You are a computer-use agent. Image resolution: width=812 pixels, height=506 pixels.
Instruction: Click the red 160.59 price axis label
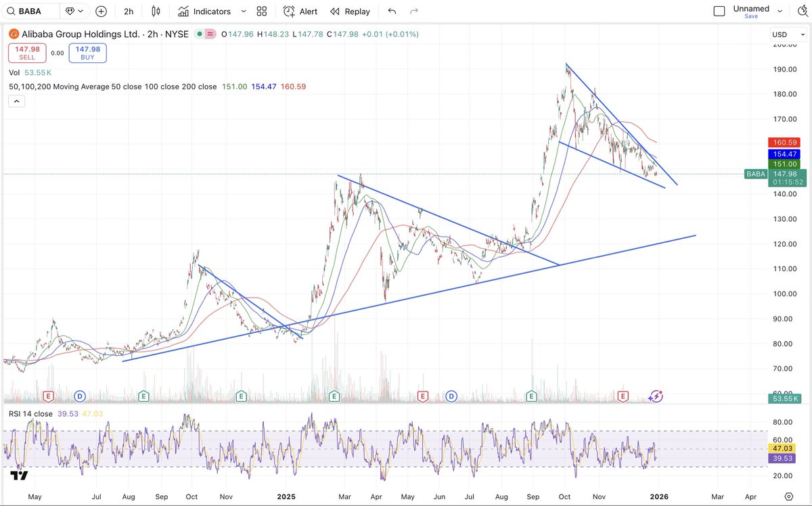tap(785, 143)
